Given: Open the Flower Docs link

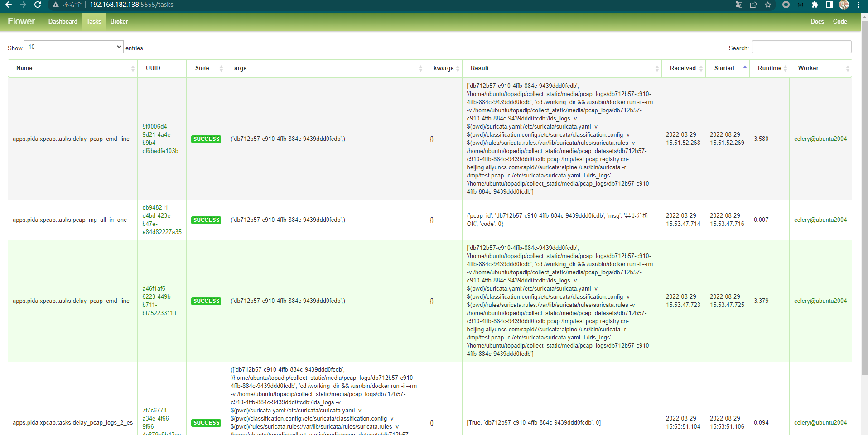Looking at the screenshot, I should point(817,21).
